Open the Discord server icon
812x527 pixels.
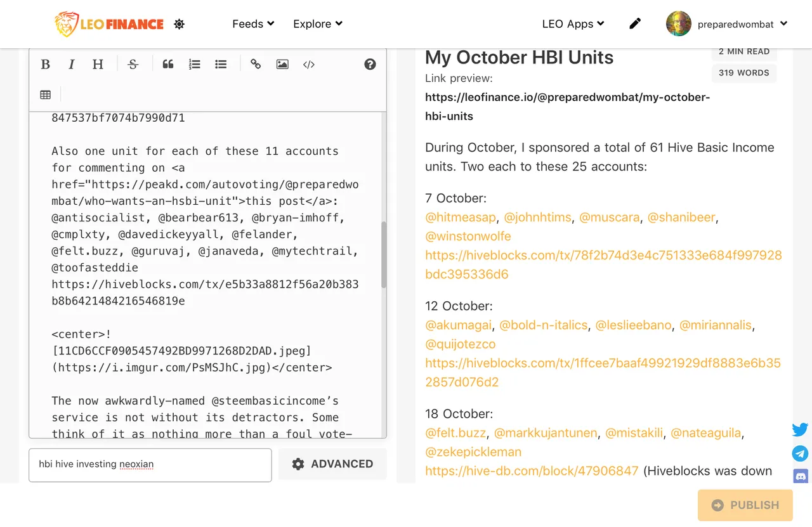click(801, 476)
